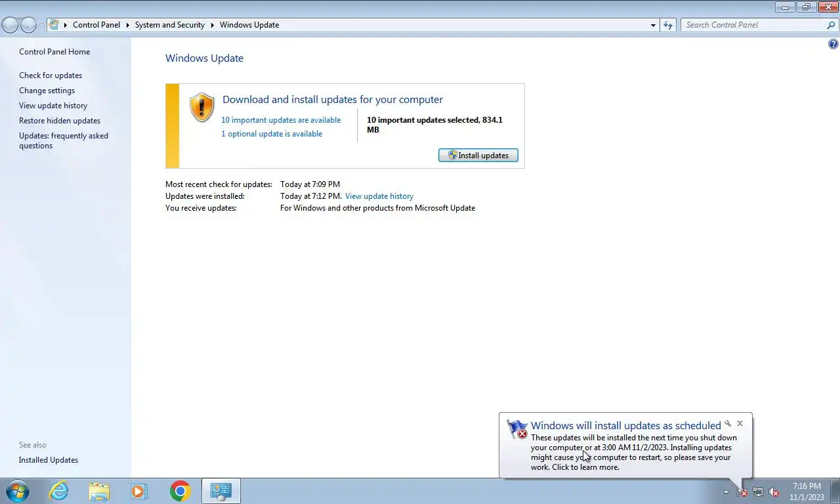Click Check for updates
Image resolution: width=840 pixels, height=504 pixels.
(51, 75)
